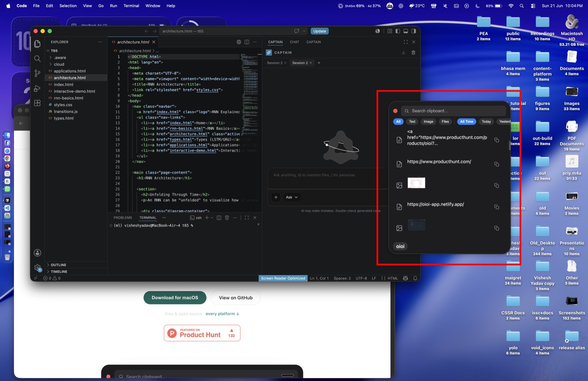Viewport: 588px width, 381px height.
Task: Toggle Screen Reader Optimized status item
Action: click(x=283, y=278)
